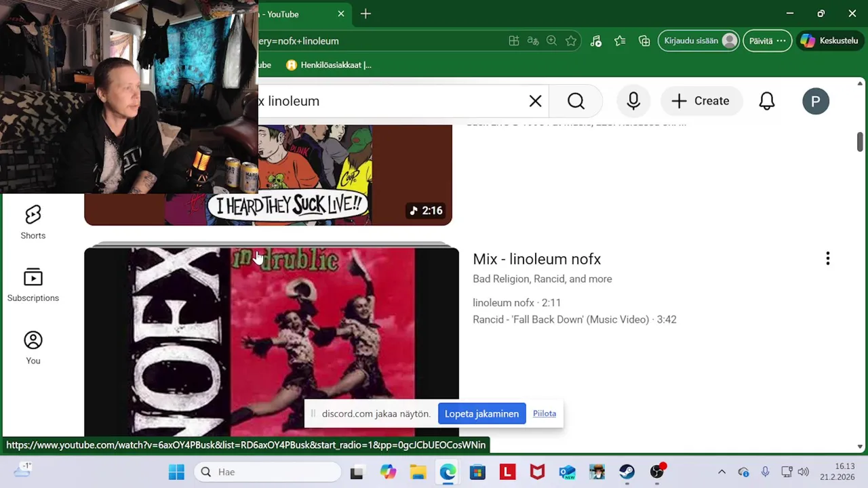
Task: Open Copilot app on taskbar
Action: click(x=388, y=472)
